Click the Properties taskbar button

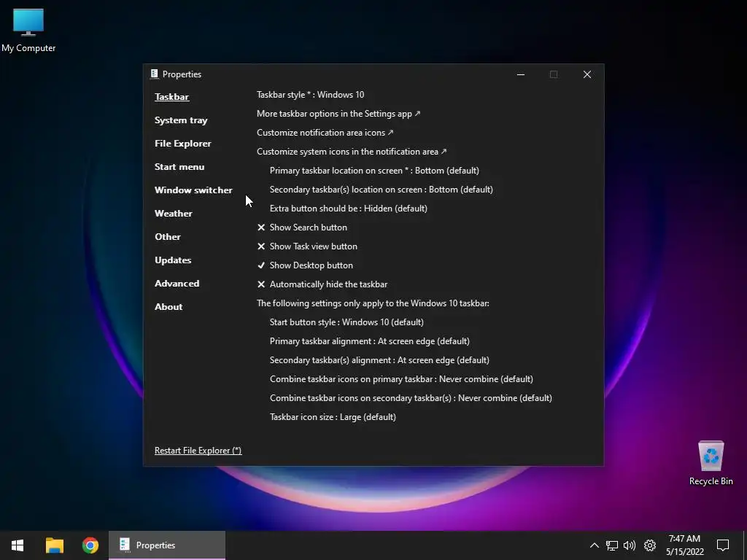167,545
